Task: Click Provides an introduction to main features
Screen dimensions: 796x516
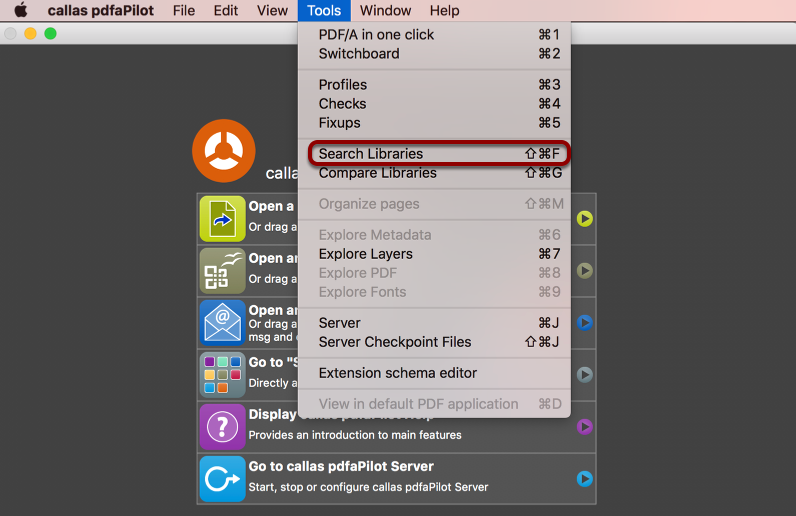Action: tap(355, 435)
